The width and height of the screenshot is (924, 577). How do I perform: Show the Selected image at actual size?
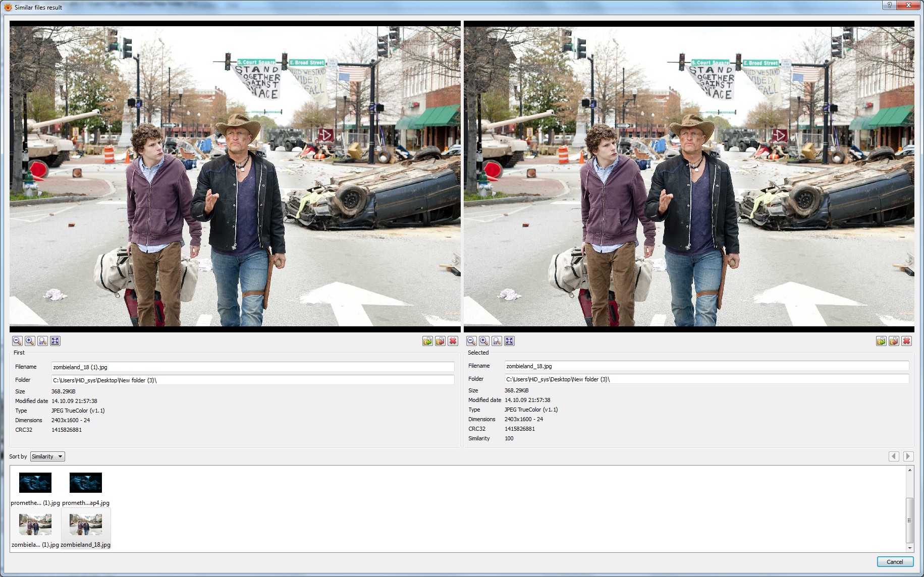497,341
